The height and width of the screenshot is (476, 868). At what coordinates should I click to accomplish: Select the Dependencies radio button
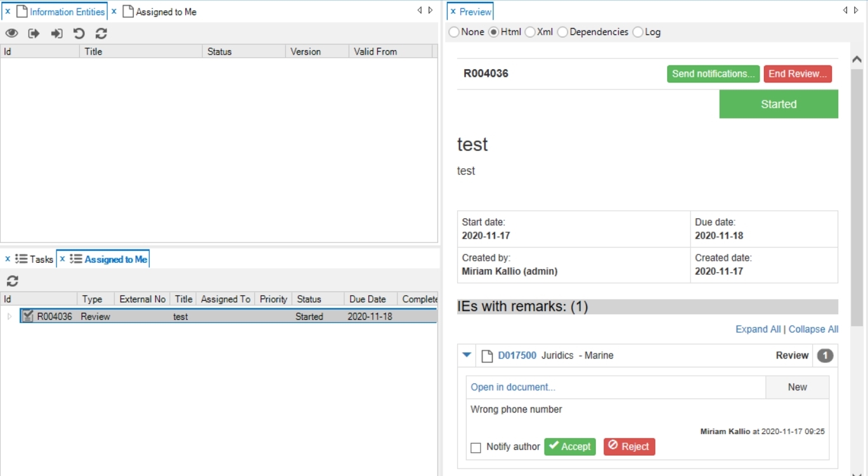(562, 32)
